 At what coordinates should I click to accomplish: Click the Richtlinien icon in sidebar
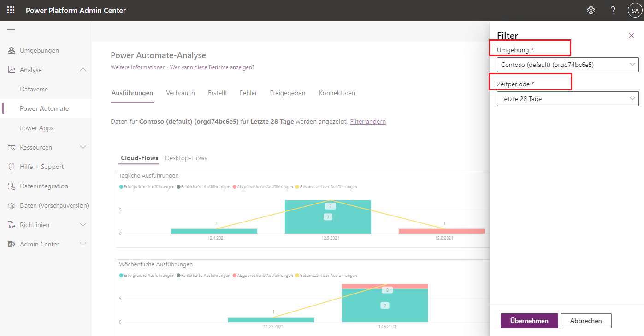12,225
